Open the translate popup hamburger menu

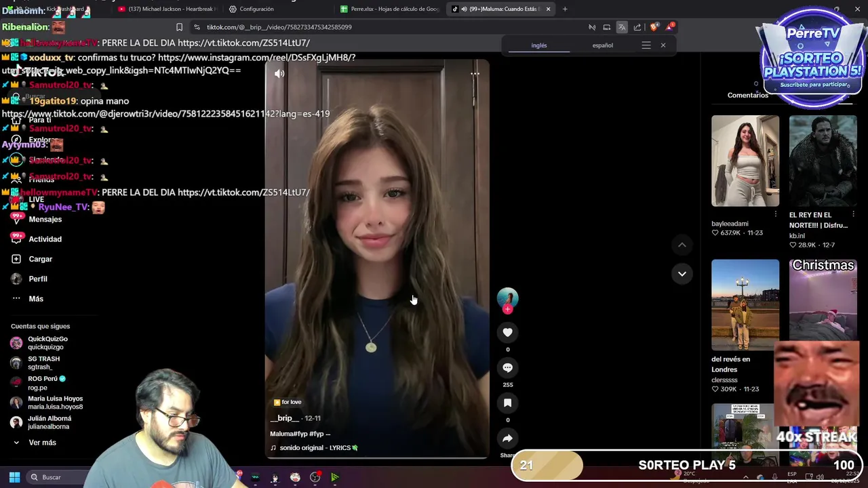646,45
